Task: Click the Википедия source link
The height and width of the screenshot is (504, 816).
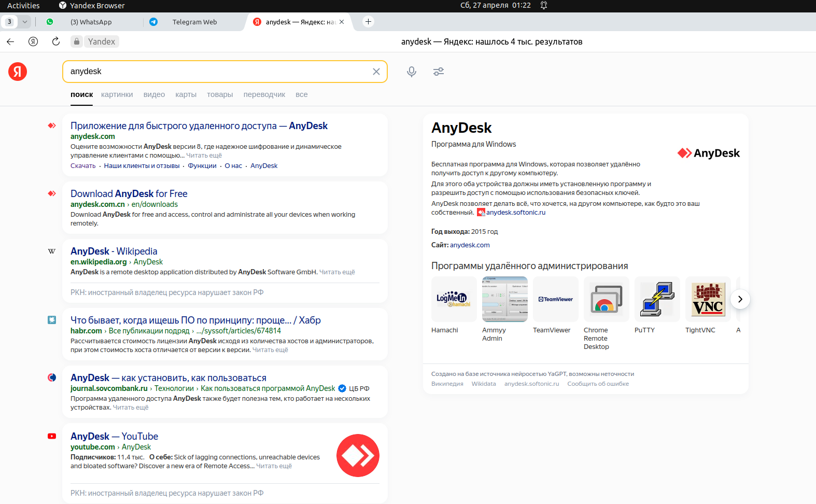Action: point(447,384)
